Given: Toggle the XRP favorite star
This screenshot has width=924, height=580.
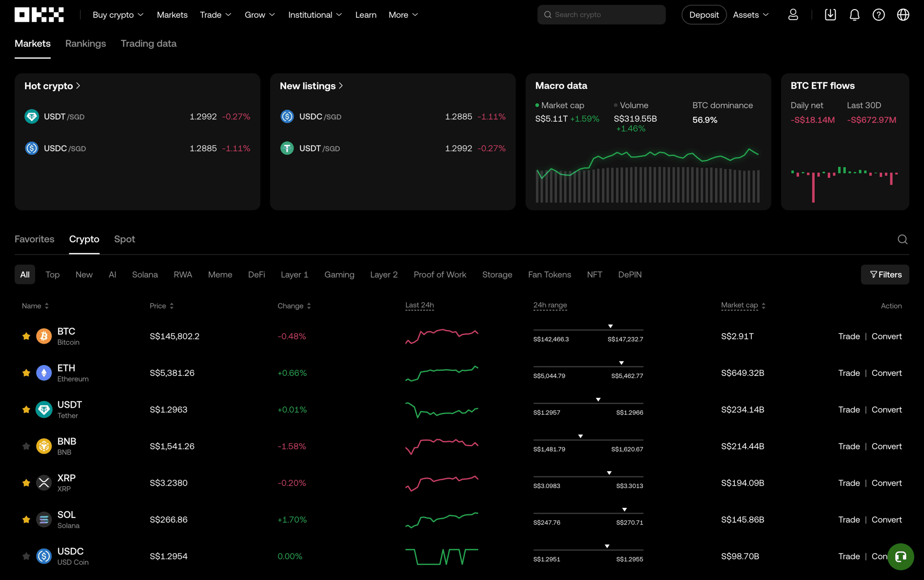Looking at the screenshot, I should pyautogui.click(x=26, y=483).
